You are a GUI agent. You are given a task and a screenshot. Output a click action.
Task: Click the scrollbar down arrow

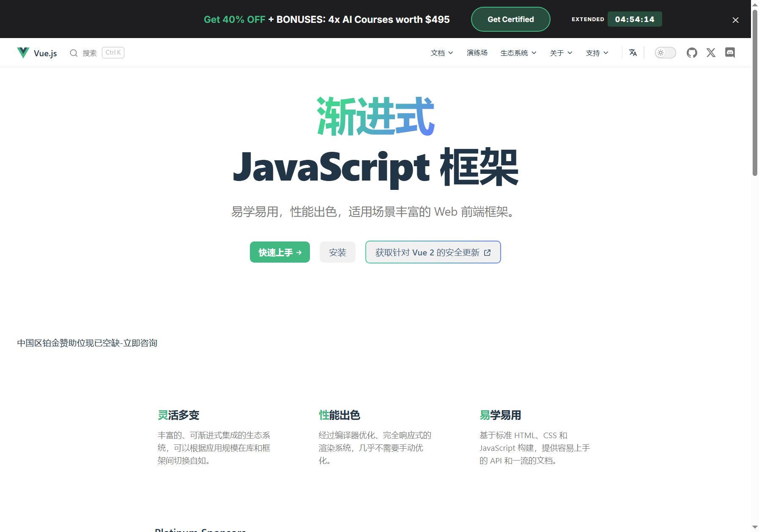coord(755,527)
